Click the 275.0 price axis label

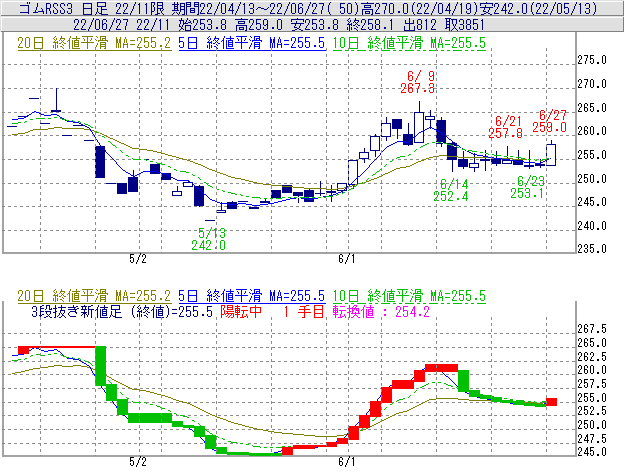592,60
